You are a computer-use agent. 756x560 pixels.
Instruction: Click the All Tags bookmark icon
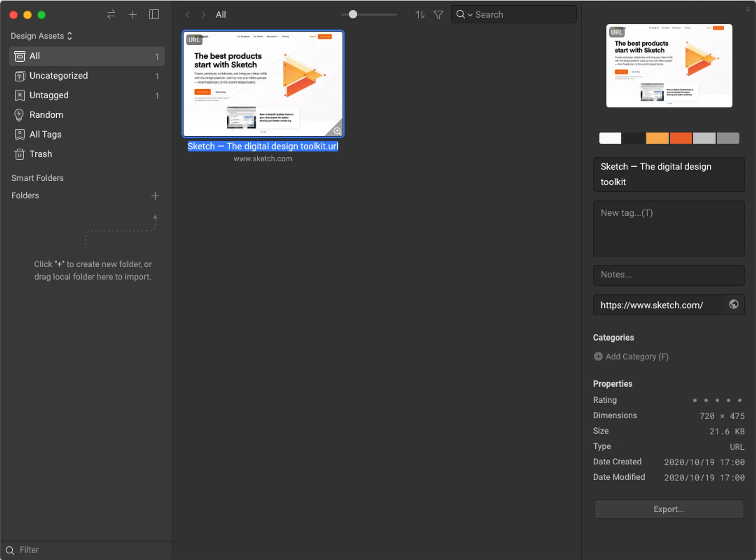(x=19, y=134)
